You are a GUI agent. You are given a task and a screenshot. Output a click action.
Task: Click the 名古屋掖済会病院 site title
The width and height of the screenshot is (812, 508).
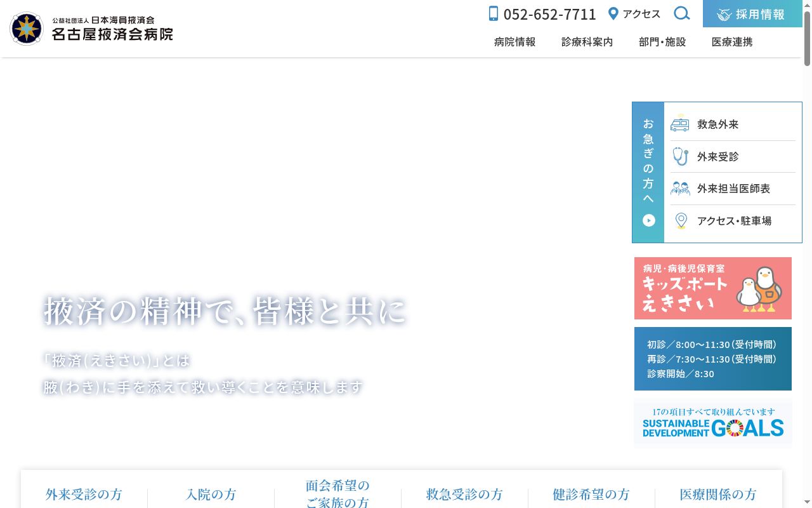tap(112, 34)
